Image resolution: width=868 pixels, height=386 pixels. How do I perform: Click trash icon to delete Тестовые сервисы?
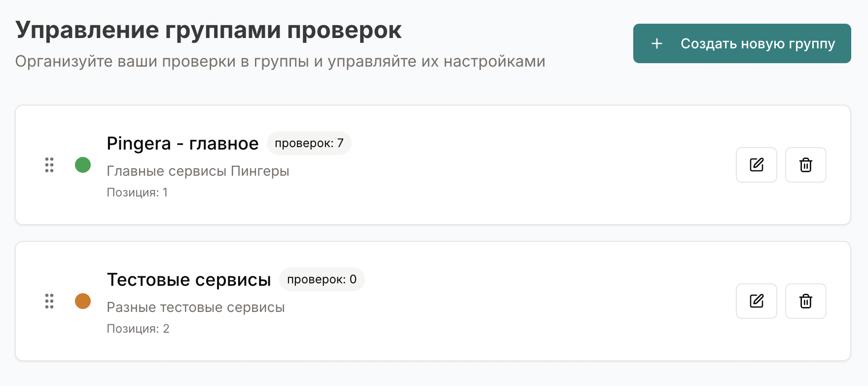[x=805, y=301]
